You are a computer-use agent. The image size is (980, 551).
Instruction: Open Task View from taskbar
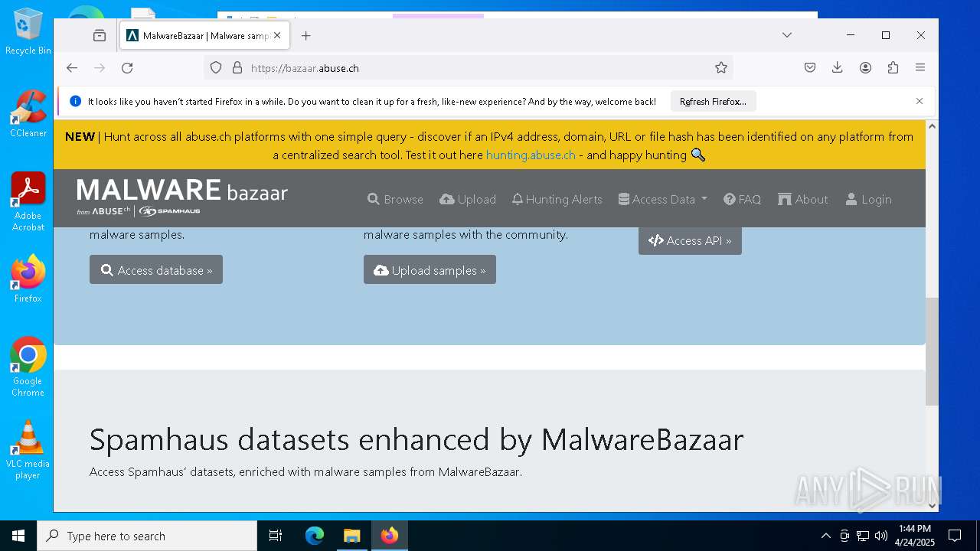click(276, 536)
